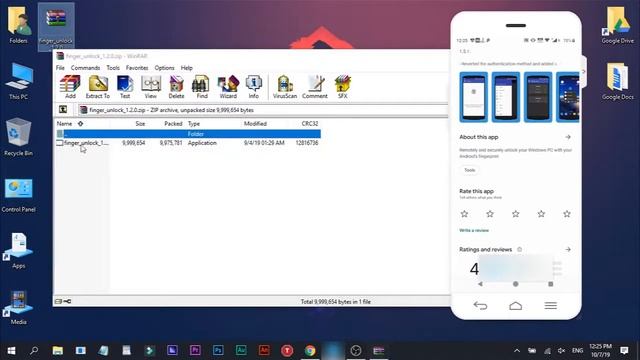The image size is (640, 360).
Task: Open Commands menu
Action: click(85, 68)
